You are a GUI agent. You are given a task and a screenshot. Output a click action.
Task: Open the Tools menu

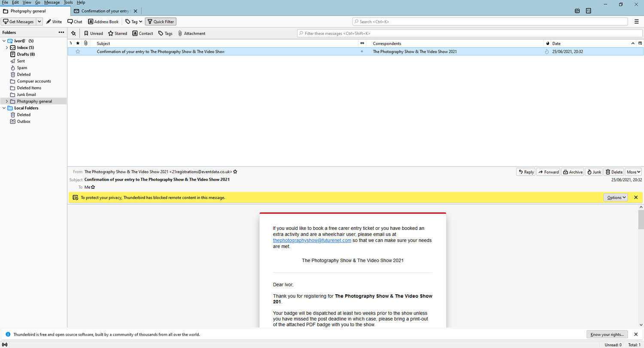pyautogui.click(x=68, y=3)
